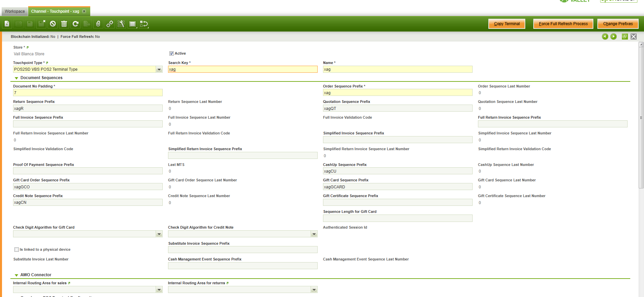Switch to the Workspace tab
Viewport: 644px width, 297px height.
coord(15,11)
